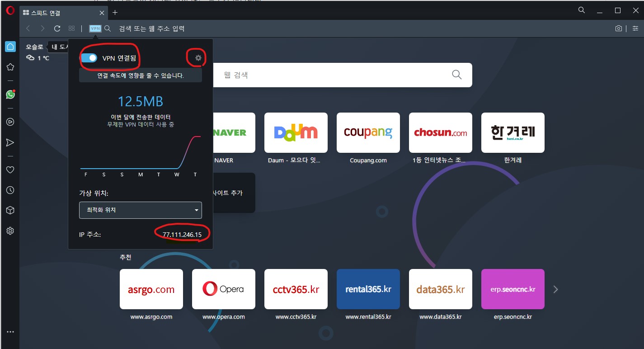Click the 사이트 추가 add-site tile
Screen dimensions: 644x349
[x=234, y=193]
